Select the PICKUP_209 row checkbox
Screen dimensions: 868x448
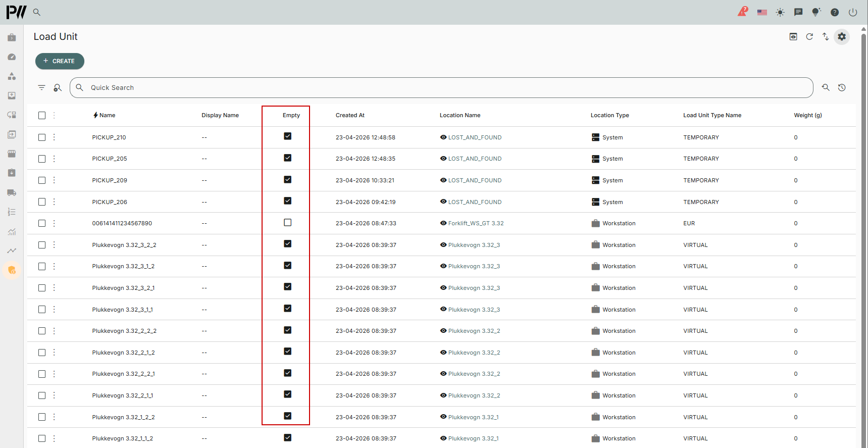(x=42, y=180)
